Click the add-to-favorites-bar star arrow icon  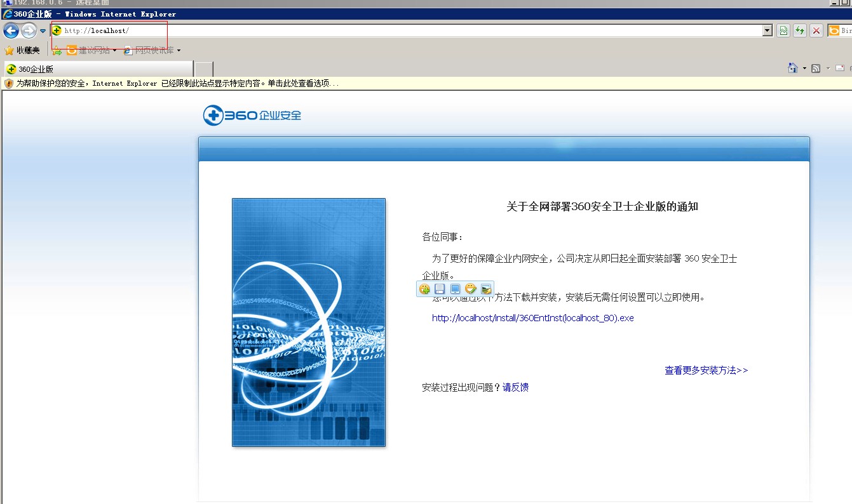pos(57,50)
